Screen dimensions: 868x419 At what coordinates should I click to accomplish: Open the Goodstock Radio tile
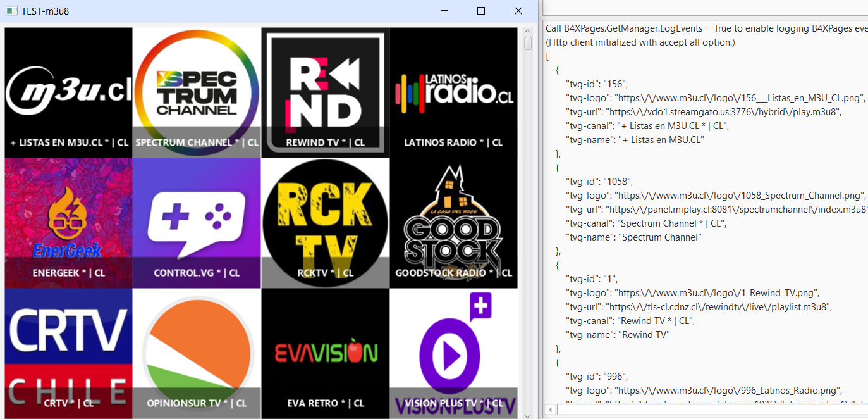453,223
